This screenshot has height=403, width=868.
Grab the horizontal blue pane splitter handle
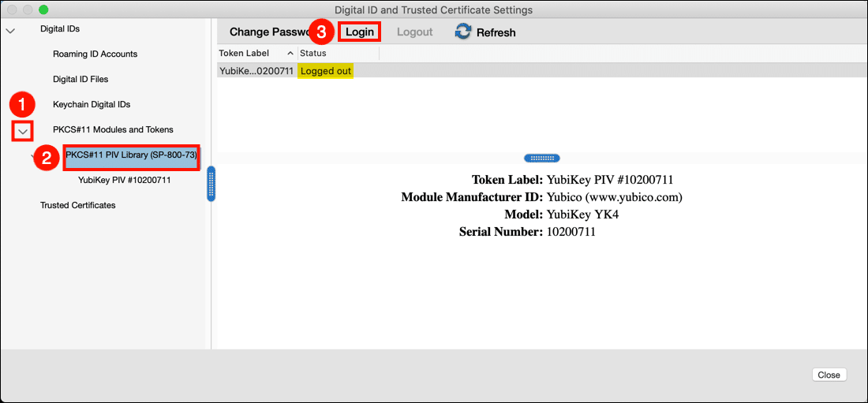tap(541, 159)
